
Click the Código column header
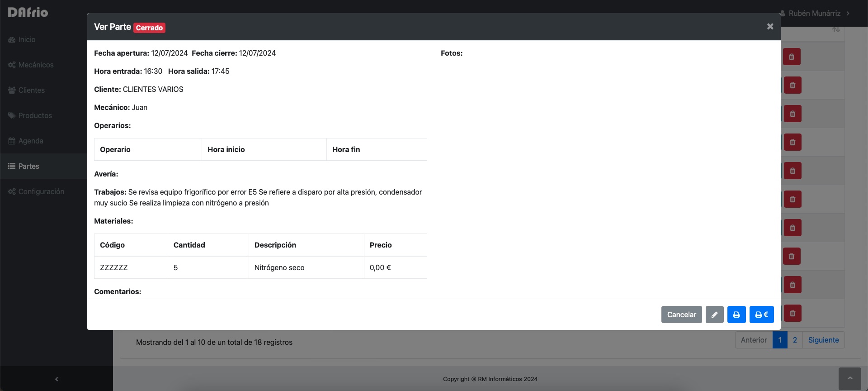[131, 245]
